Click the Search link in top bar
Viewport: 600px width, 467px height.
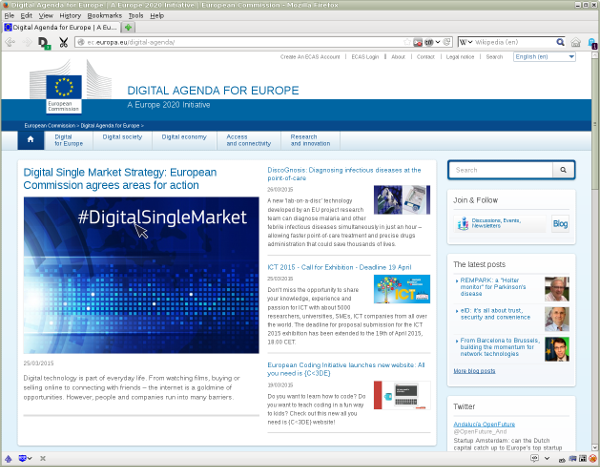pyautogui.click(x=494, y=57)
